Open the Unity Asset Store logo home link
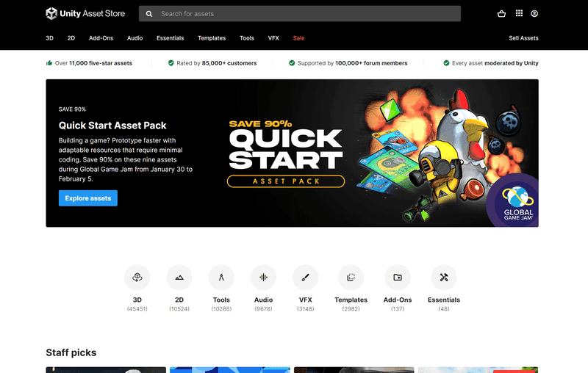This screenshot has width=588, height=373. tap(85, 13)
